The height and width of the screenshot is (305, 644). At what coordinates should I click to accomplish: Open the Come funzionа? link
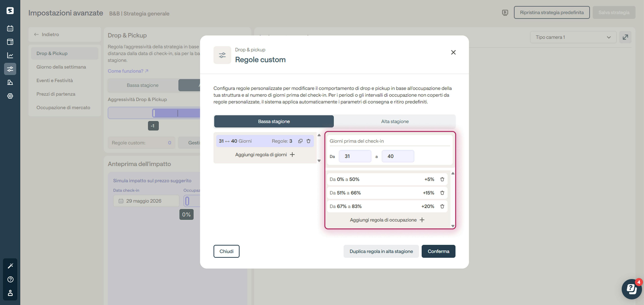128,71
